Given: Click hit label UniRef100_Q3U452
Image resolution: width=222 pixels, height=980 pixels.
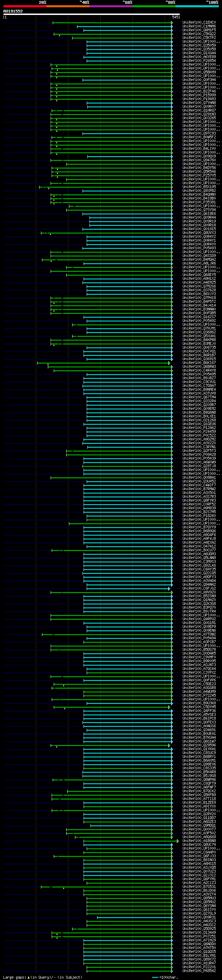Looking at the screenshot, I should tap(199, 481).
